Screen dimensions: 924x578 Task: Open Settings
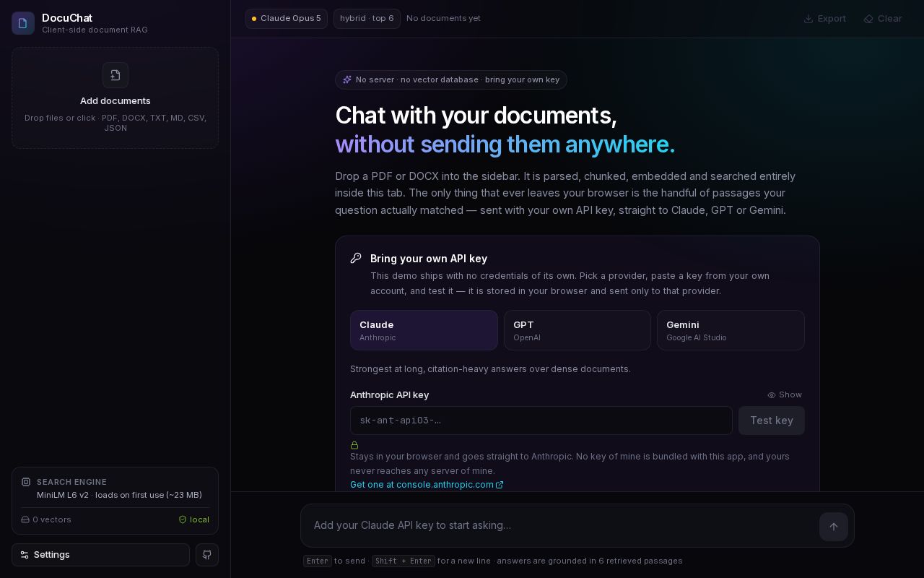100,555
